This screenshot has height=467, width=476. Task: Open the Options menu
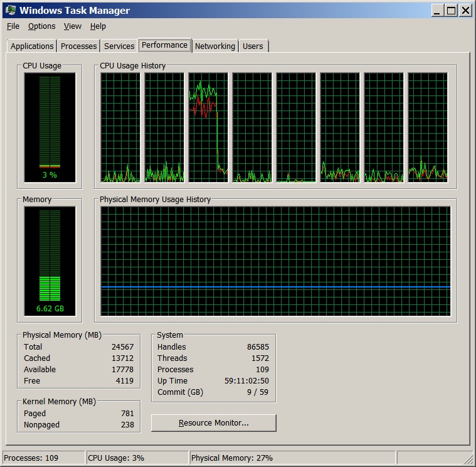tap(41, 26)
